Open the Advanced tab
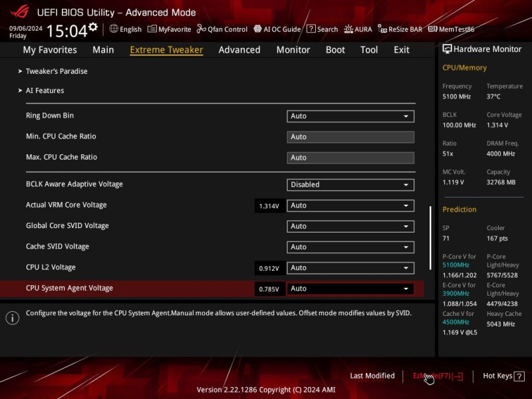The width and height of the screenshot is (532, 399). coord(239,50)
